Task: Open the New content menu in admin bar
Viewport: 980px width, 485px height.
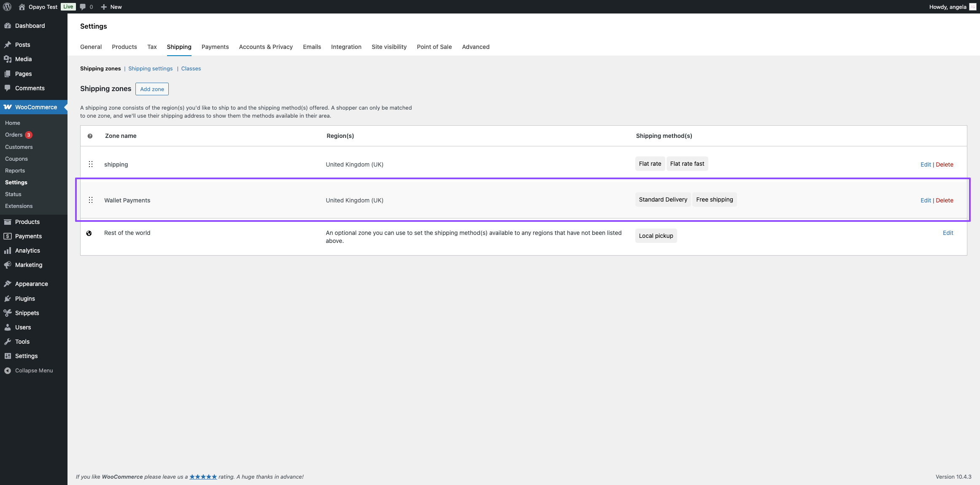Action: coord(112,7)
